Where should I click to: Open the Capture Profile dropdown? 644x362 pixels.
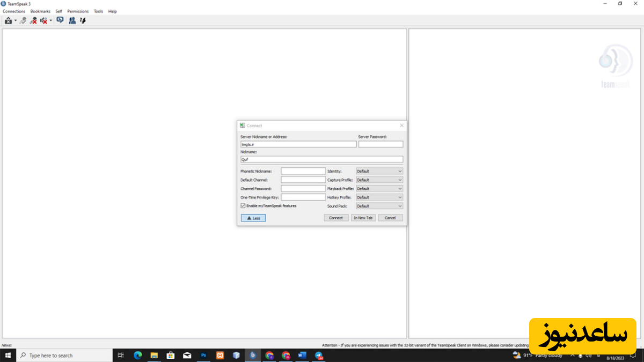click(379, 180)
